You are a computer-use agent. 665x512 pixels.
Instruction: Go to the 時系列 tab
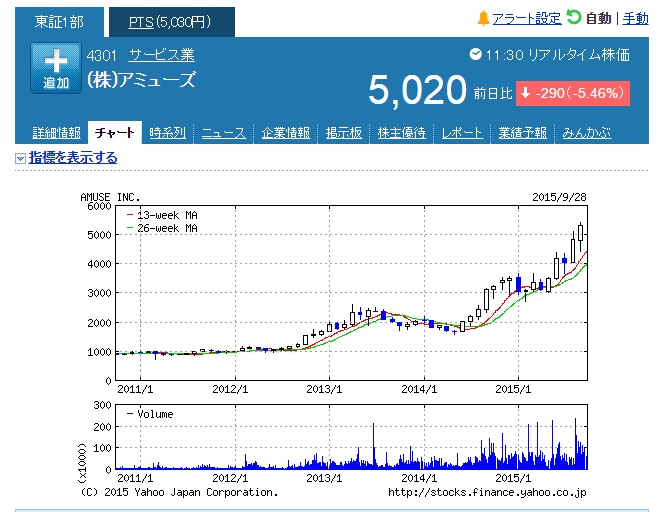[x=167, y=133]
